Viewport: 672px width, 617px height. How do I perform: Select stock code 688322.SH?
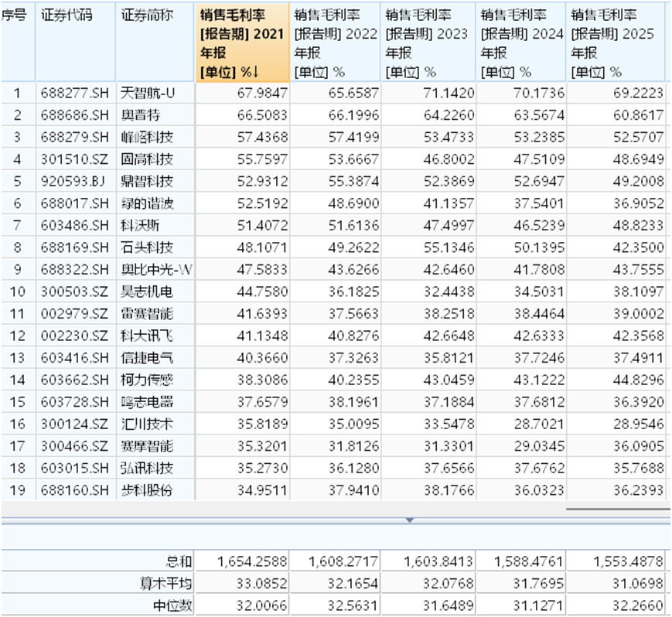pyautogui.click(x=75, y=270)
